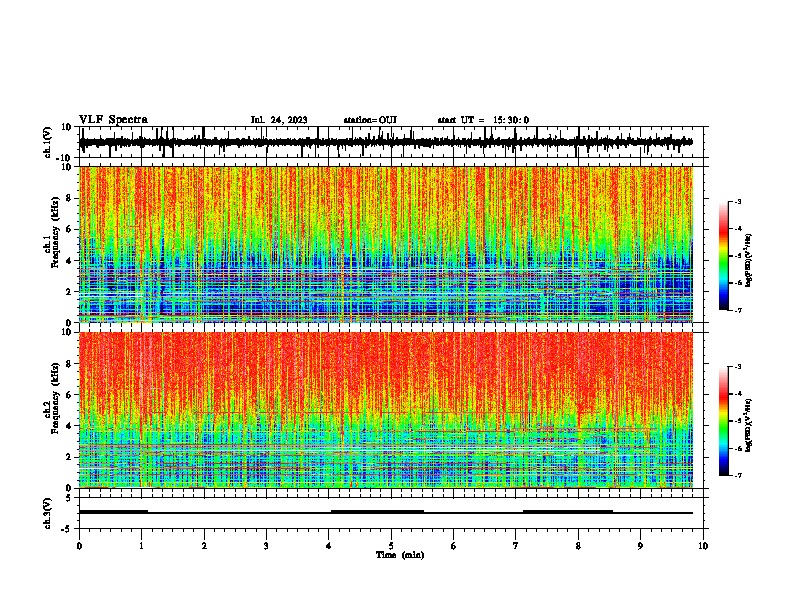This screenshot has width=792, height=612.
Task: Click the first thick ch.3 segment near 0 min
Action: click(x=113, y=512)
